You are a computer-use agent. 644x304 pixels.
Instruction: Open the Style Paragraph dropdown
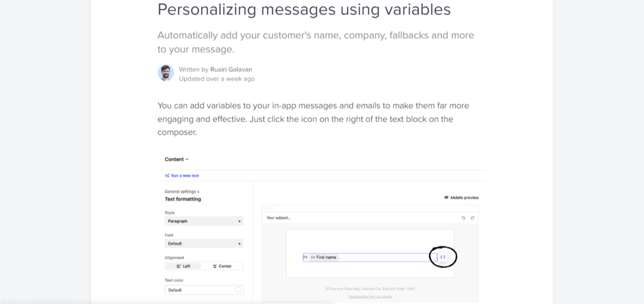coord(204,221)
